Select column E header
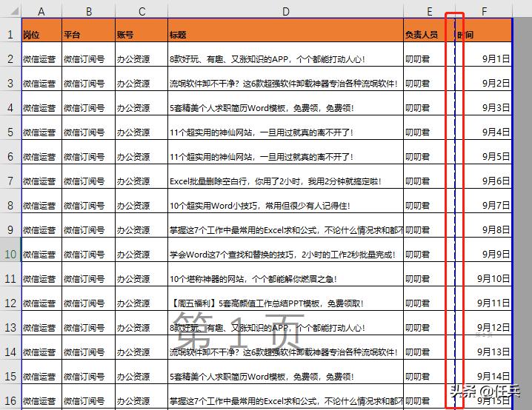Screen dimensions: 532x410 [x=429, y=12]
